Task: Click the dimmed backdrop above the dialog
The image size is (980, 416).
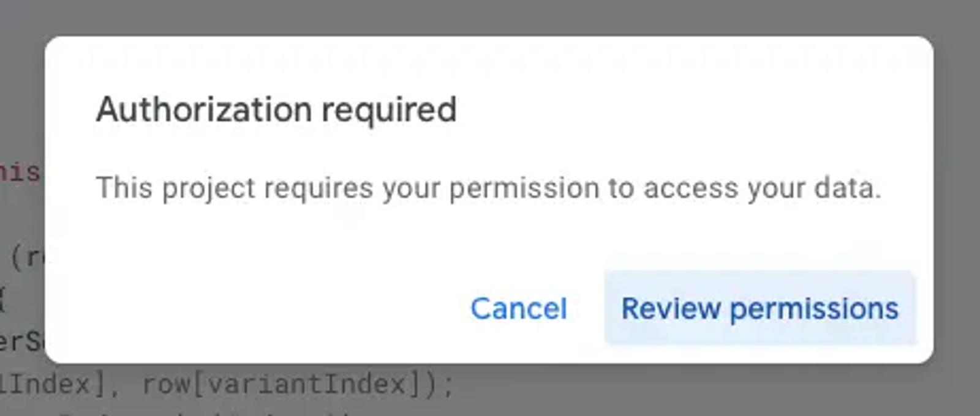Action: [x=490, y=17]
